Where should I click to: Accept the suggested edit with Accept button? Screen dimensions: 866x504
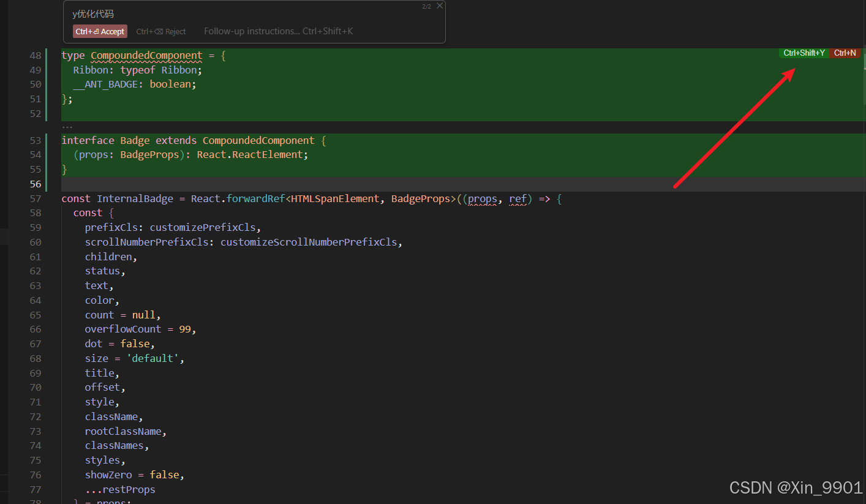coord(100,31)
